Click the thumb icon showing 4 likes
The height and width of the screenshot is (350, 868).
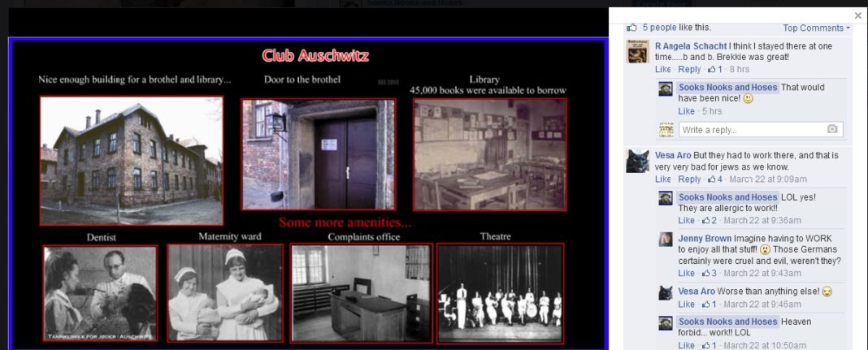[x=711, y=179]
